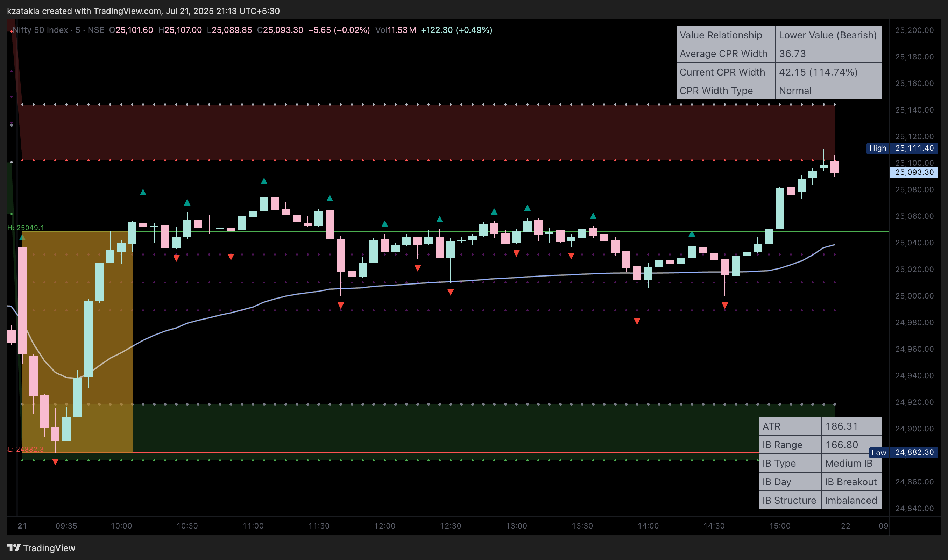Click the 'H: 25049.1' line label
This screenshot has width=948, height=560.
(26, 228)
